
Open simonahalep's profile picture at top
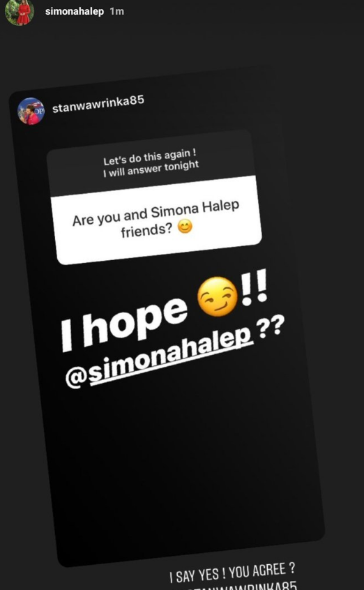20,12
